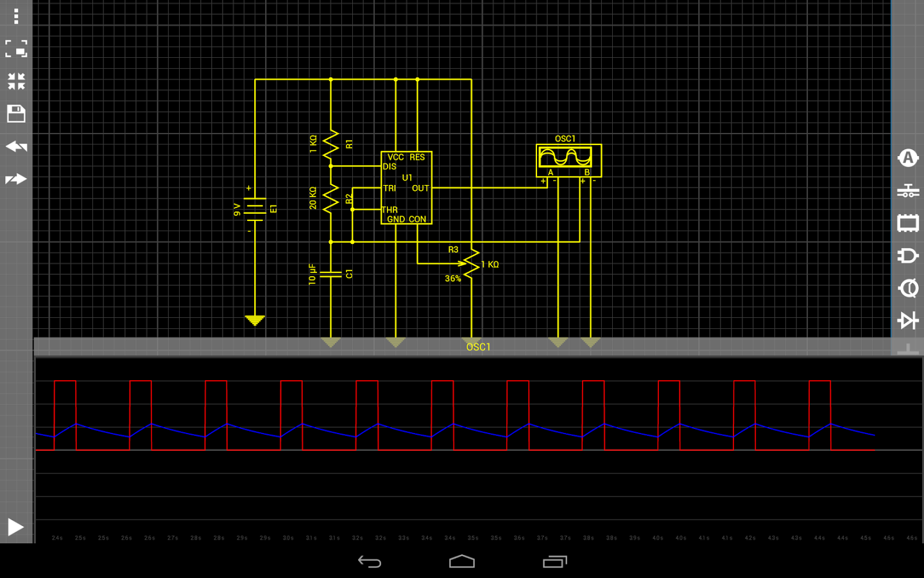Redo the last undone action

(x=16, y=179)
